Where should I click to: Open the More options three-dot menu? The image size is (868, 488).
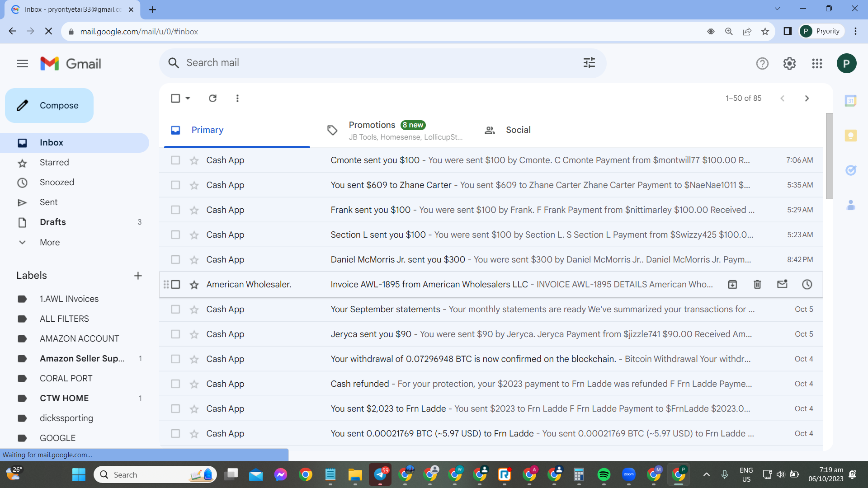(237, 98)
